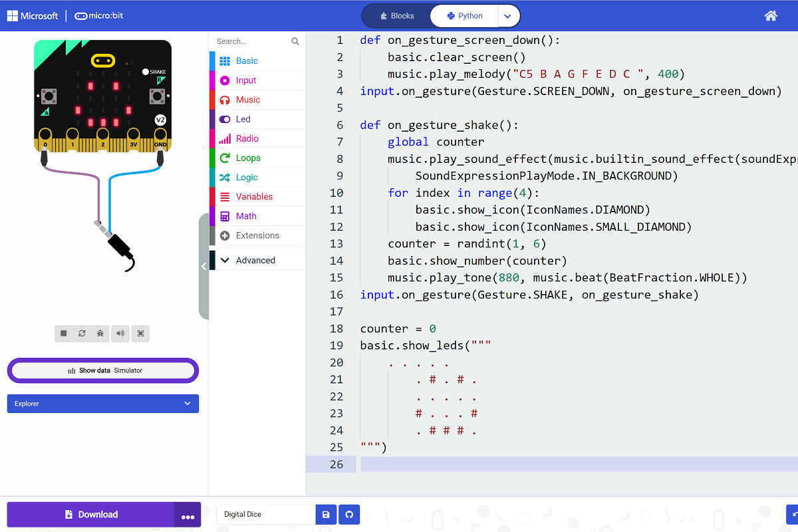The image size is (798, 532).
Task: Click the V2 badge on simulator
Action: pyautogui.click(x=160, y=120)
